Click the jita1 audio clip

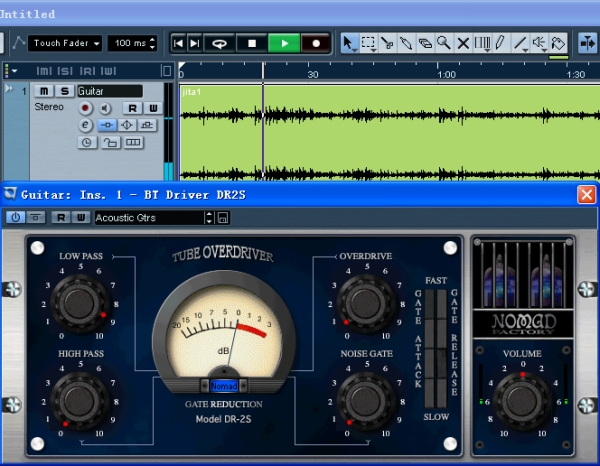(x=390, y=132)
